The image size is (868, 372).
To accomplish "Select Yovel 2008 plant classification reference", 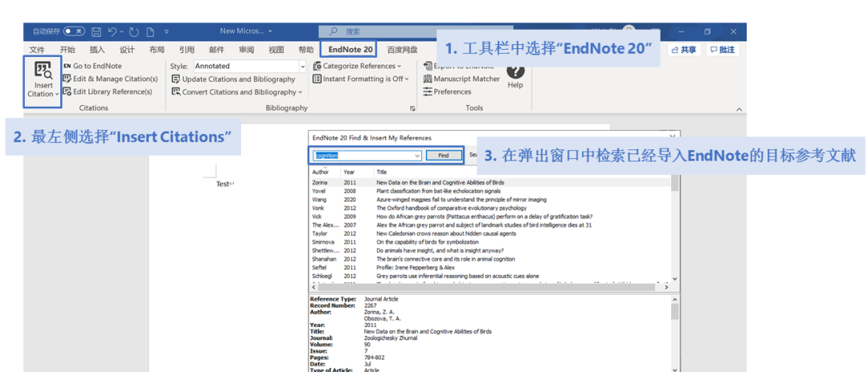I will point(490,191).
